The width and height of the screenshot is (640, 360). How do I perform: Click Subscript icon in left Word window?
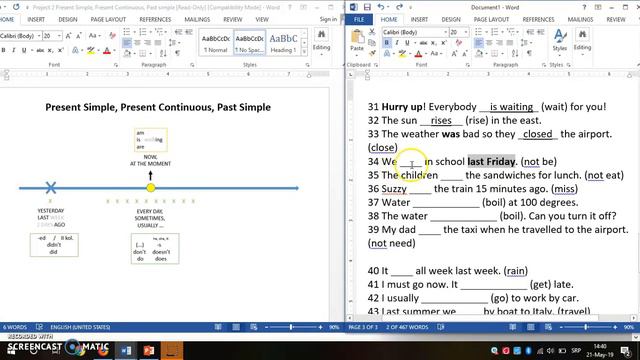point(50,50)
